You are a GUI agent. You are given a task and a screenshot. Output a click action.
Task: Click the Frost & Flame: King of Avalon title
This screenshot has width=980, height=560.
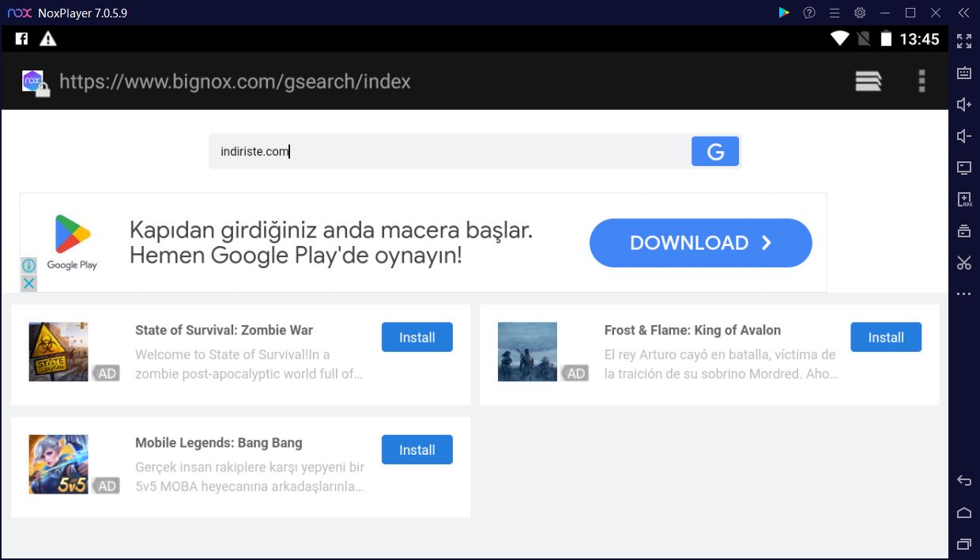click(x=692, y=330)
